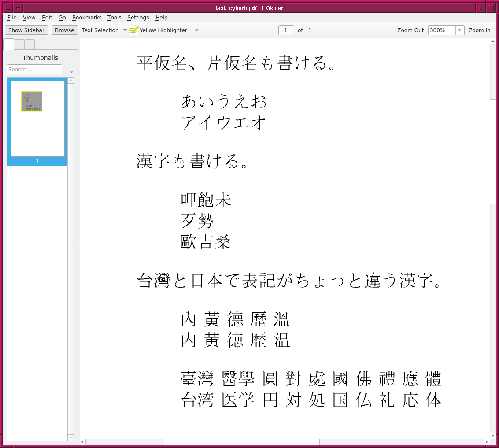Click horizontal scroll-left arrow below document
Viewport: 499px width, 448px height.
[x=82, y=442]
